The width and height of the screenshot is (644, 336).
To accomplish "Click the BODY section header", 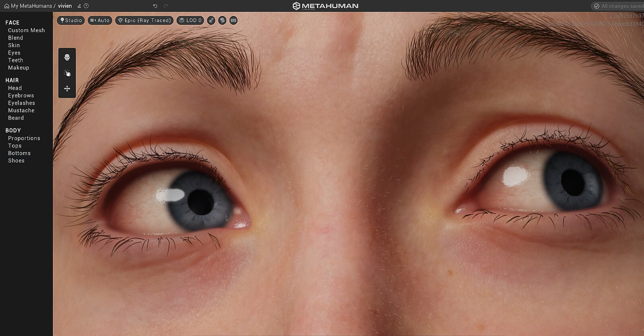I will (x=13, y=131).
